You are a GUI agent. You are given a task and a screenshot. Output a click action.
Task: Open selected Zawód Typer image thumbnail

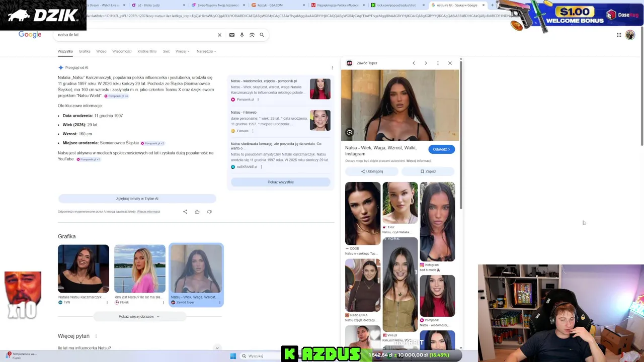(196, 268)
